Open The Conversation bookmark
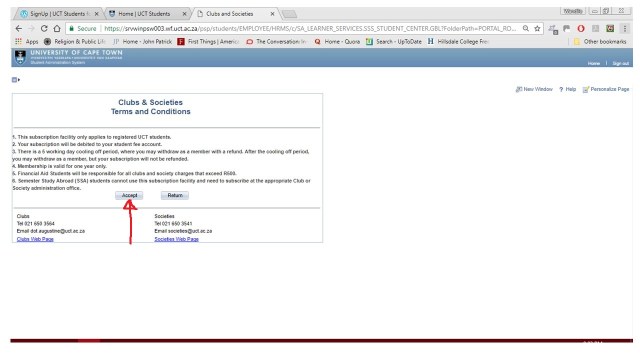The image size is (640, 360). [x=276, y=41]
